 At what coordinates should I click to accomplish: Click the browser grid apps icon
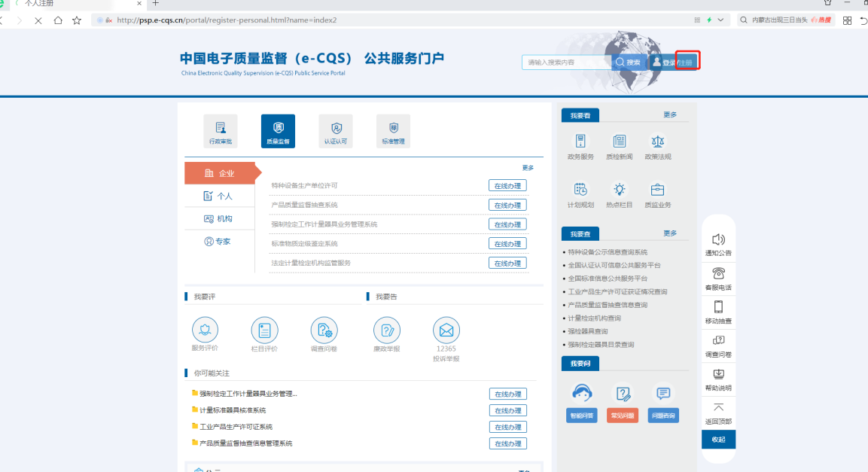(x=847, y=20)
